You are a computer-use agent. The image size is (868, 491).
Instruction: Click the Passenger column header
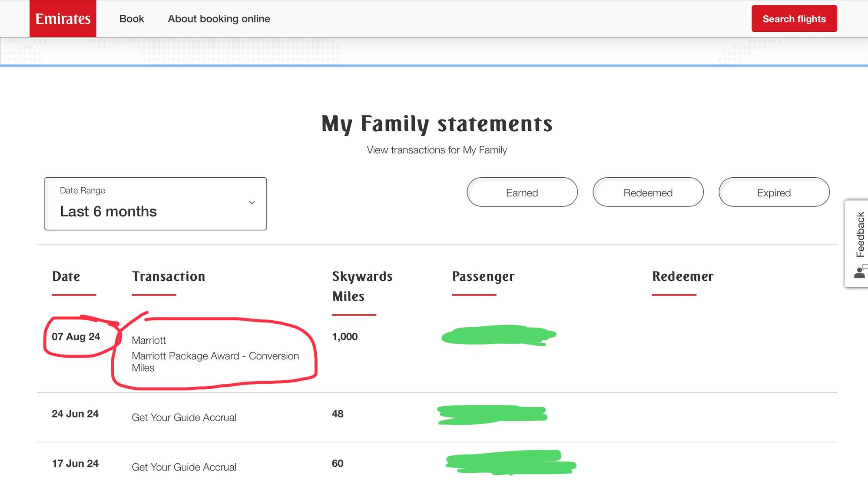pos(483,276)
